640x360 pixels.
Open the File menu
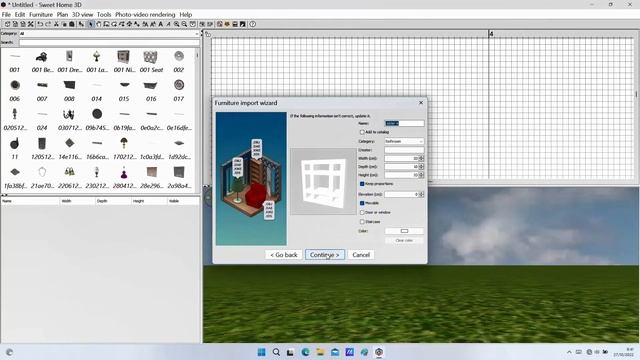coord(6,15)
